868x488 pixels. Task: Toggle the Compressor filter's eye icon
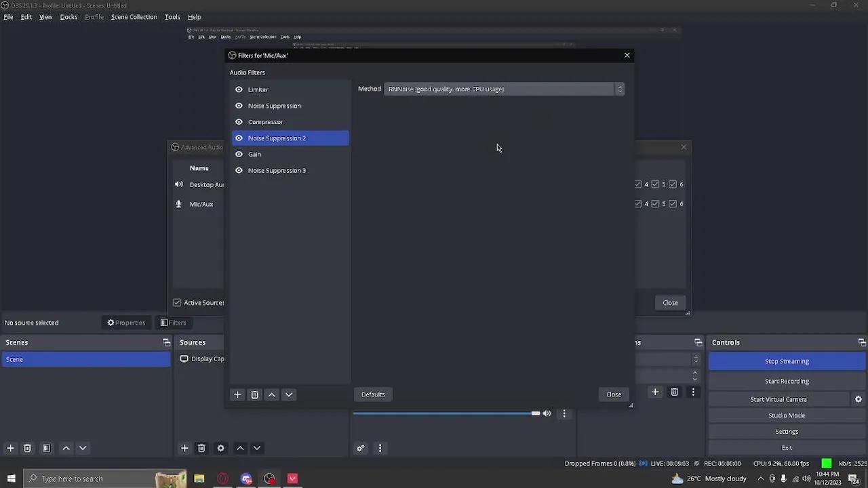click(x=239, y=122)
